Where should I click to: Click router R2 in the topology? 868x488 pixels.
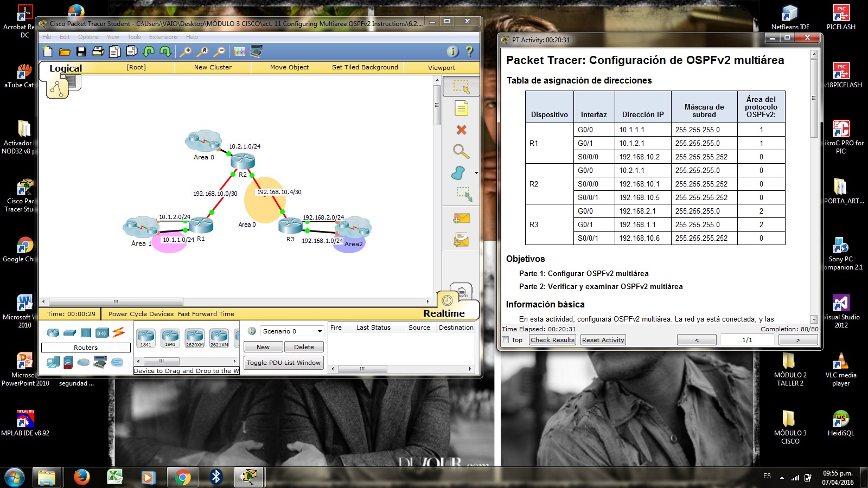242,161
